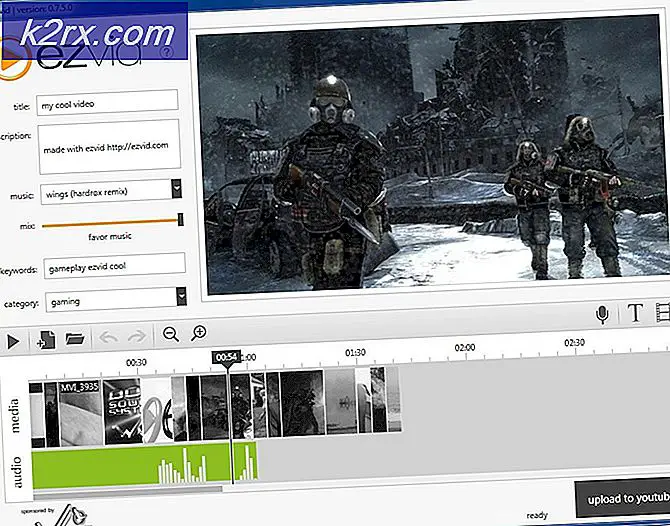Select the ezvid logo clip in timeline
This screenshot has height=526, width=670.
coord(157,409)
